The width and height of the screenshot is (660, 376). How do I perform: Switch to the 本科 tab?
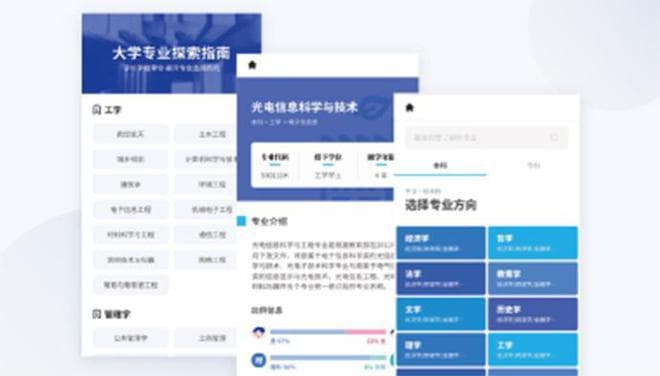pyautogui.click(x=440, y=165)
